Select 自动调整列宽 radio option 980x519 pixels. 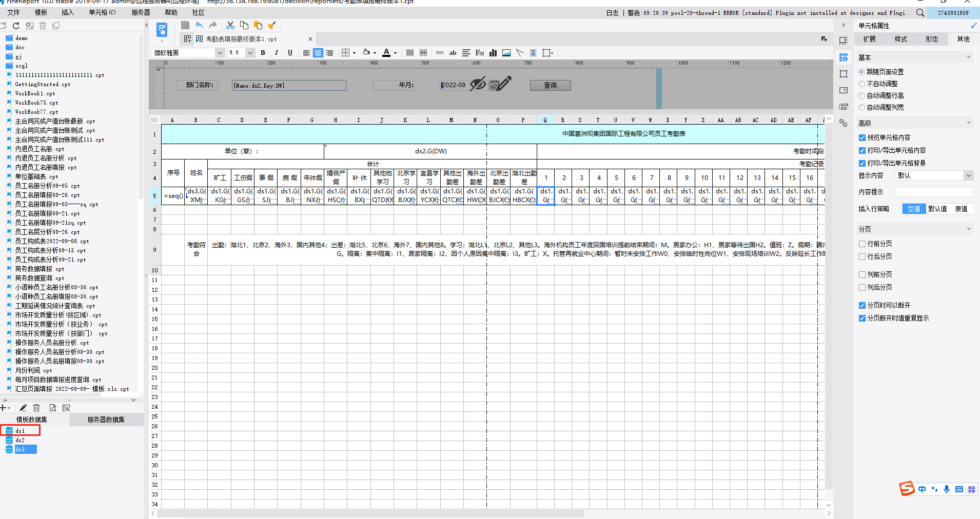click(862, 107)
